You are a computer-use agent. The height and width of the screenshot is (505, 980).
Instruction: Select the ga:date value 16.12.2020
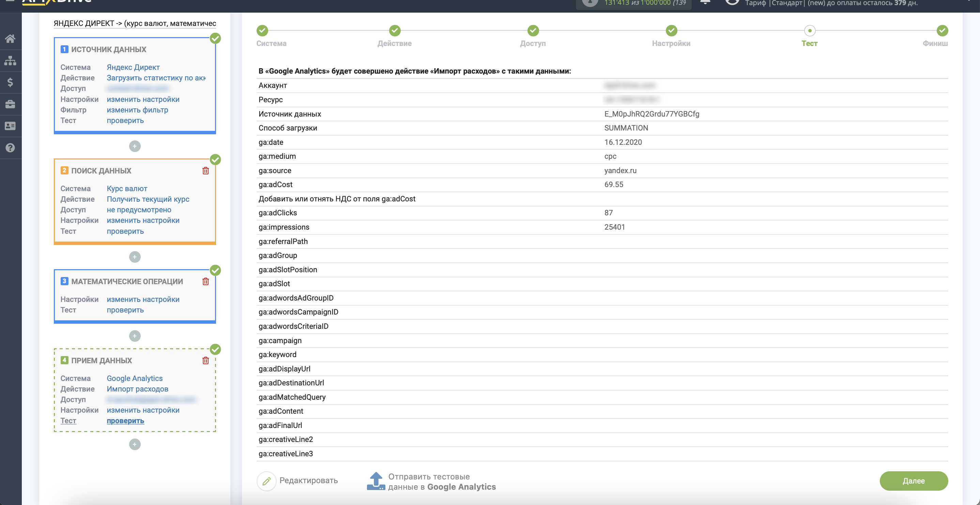(623, 142)
